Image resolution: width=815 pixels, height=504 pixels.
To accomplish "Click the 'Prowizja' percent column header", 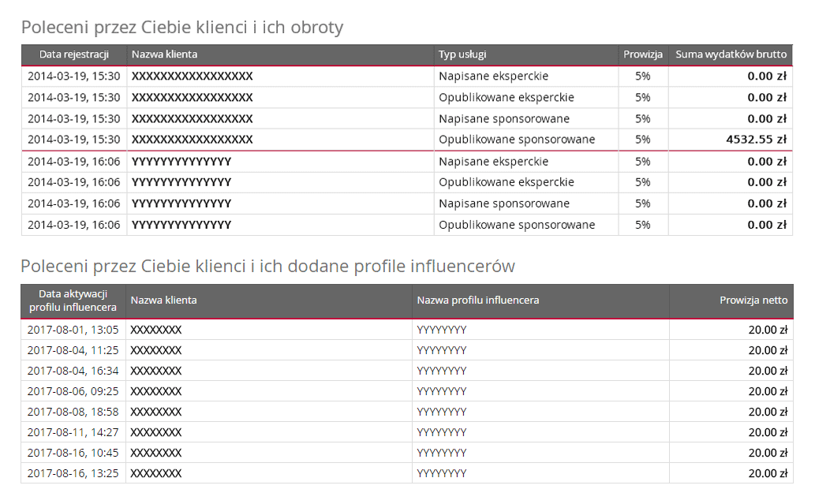I will click(643, 54).
